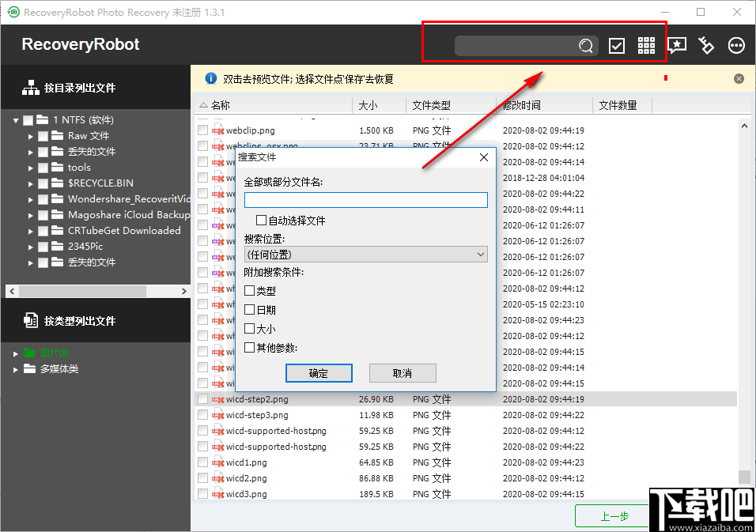Click the folder icon of 2345Pic
756x532 pixels.
58,247
